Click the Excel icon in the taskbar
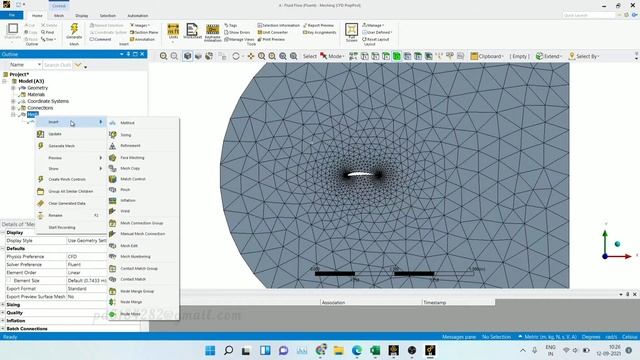Screen dimensions: 640x360 click(375, 350)
